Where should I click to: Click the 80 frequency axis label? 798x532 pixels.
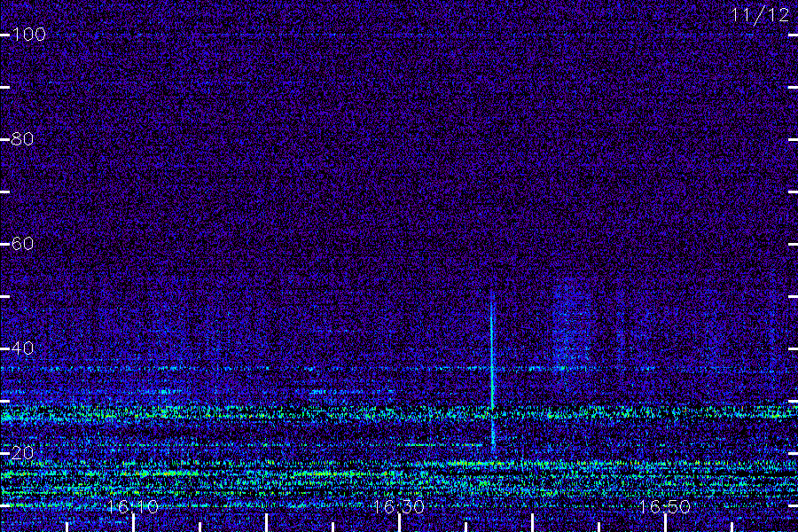coord(22,139)
